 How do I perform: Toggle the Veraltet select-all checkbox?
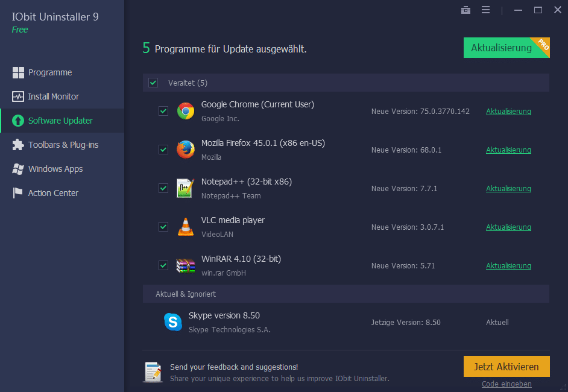(153, 83)
